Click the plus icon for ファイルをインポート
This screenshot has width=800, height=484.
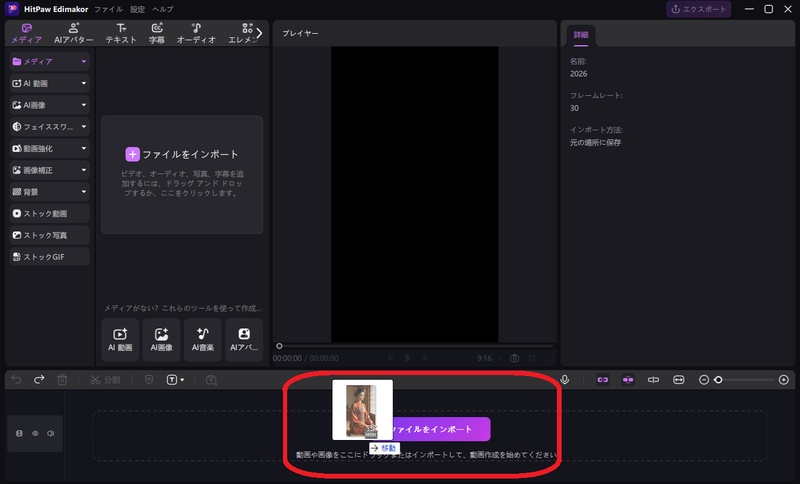tap(132, 154)
